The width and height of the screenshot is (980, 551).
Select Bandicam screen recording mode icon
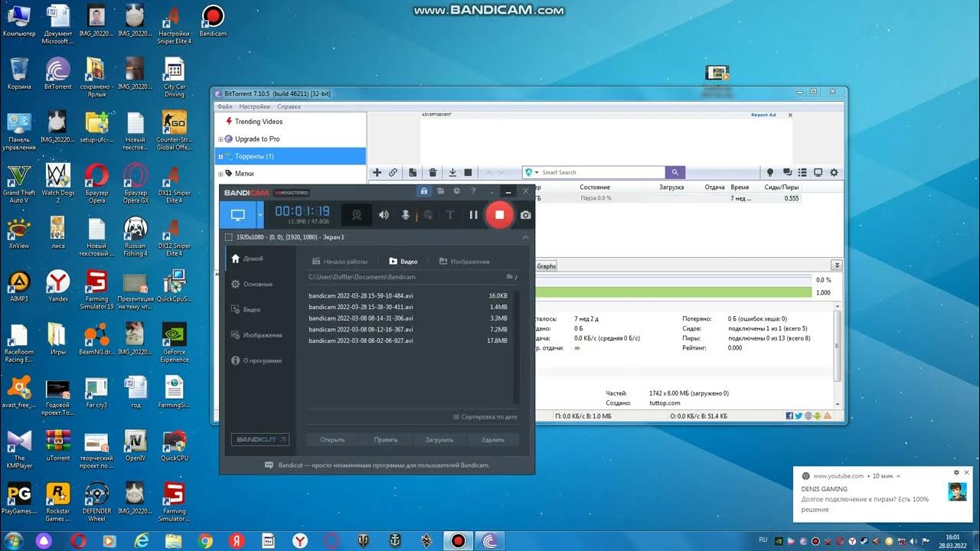point(238,215)
